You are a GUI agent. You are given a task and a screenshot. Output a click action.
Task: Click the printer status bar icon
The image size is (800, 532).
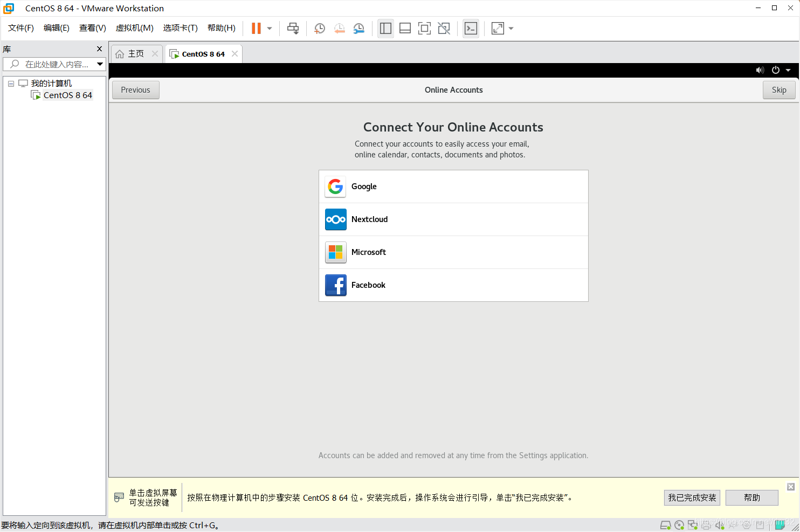point(706,525)
